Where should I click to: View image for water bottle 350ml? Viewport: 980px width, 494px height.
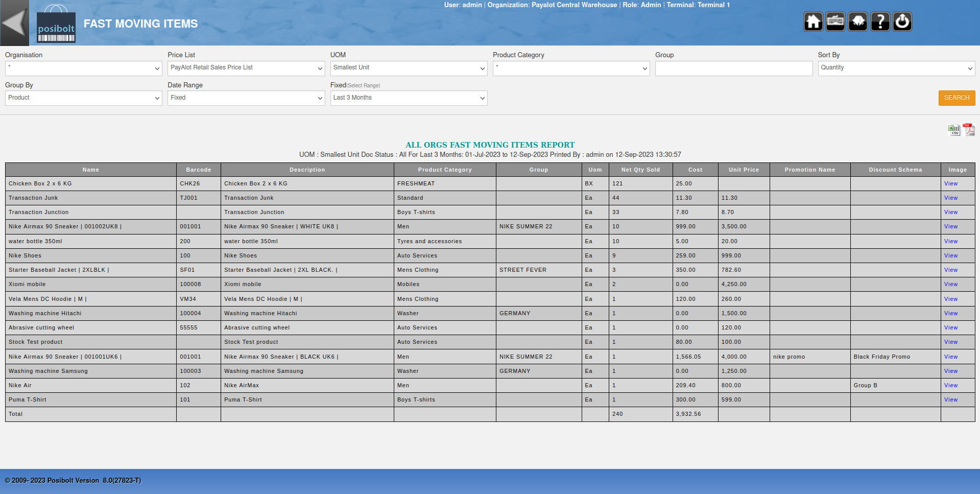951,242
